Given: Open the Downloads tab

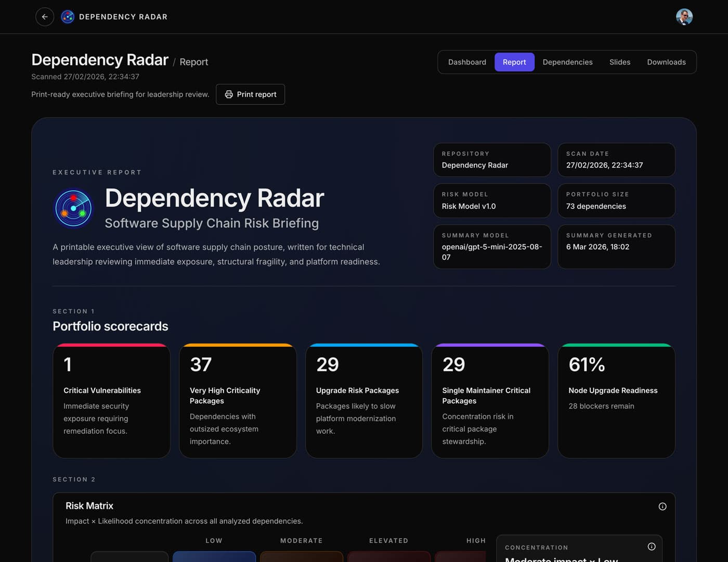Looking at the screenshot, I should 666,62.
